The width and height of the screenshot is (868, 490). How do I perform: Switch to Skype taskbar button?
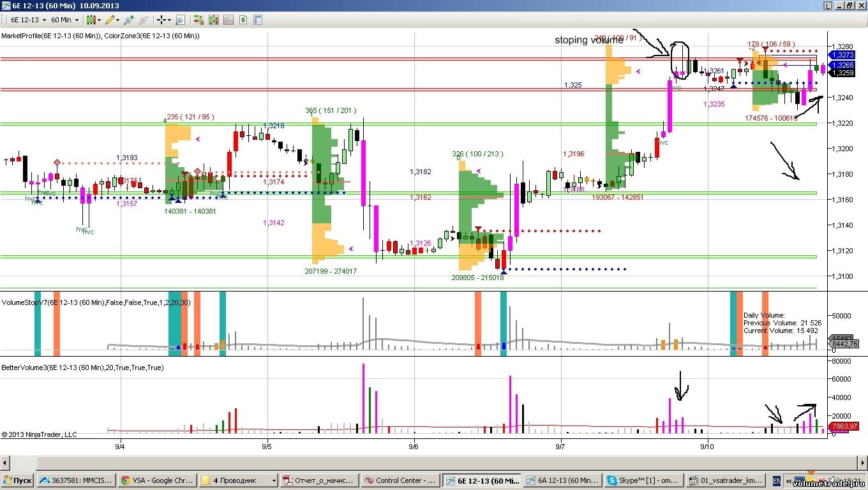[643, 480]
